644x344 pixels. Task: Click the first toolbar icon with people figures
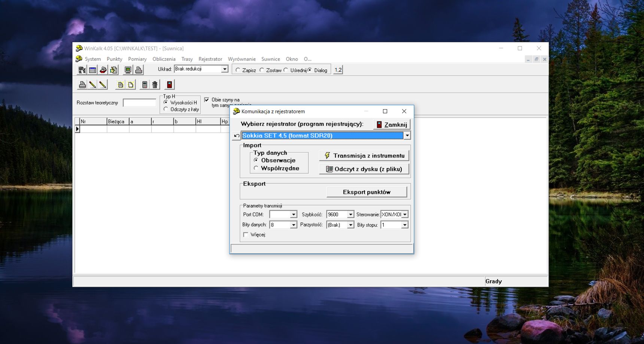82,70
